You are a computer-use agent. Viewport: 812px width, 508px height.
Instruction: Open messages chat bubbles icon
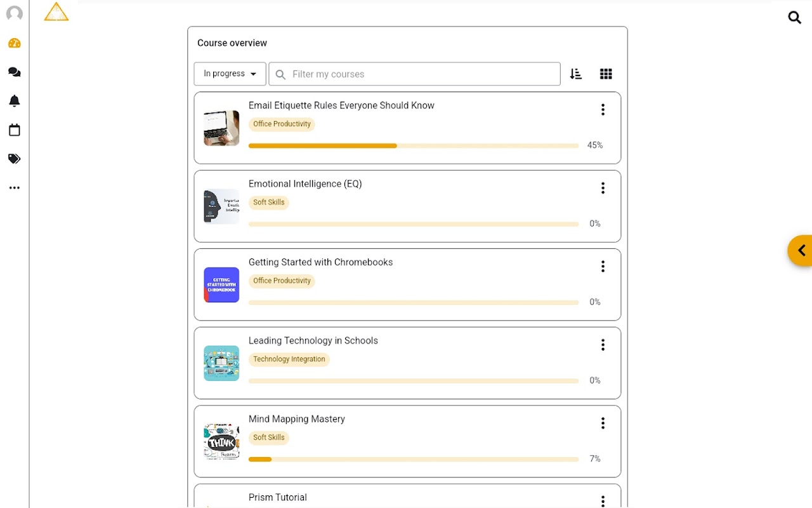coord(15,72)
